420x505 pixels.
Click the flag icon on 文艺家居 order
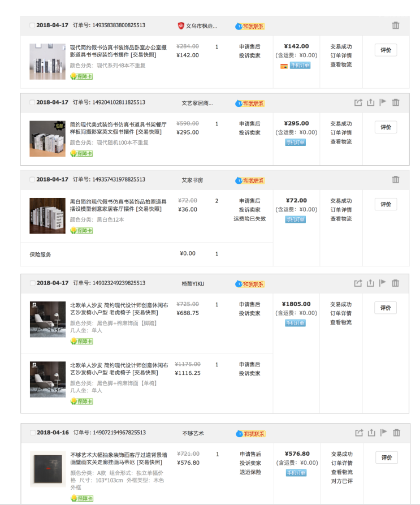click(383, 102)
